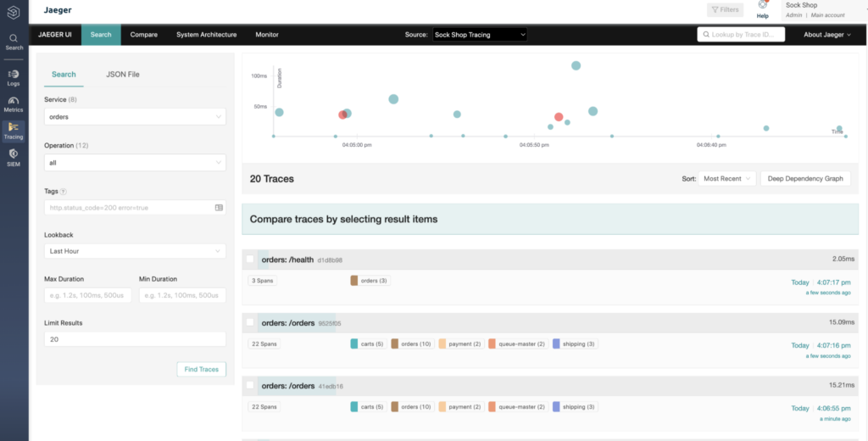Viewport: 868px width, 441px height.
Task: Open the Sort dropdown Most Recent
Action: [726, 178]
